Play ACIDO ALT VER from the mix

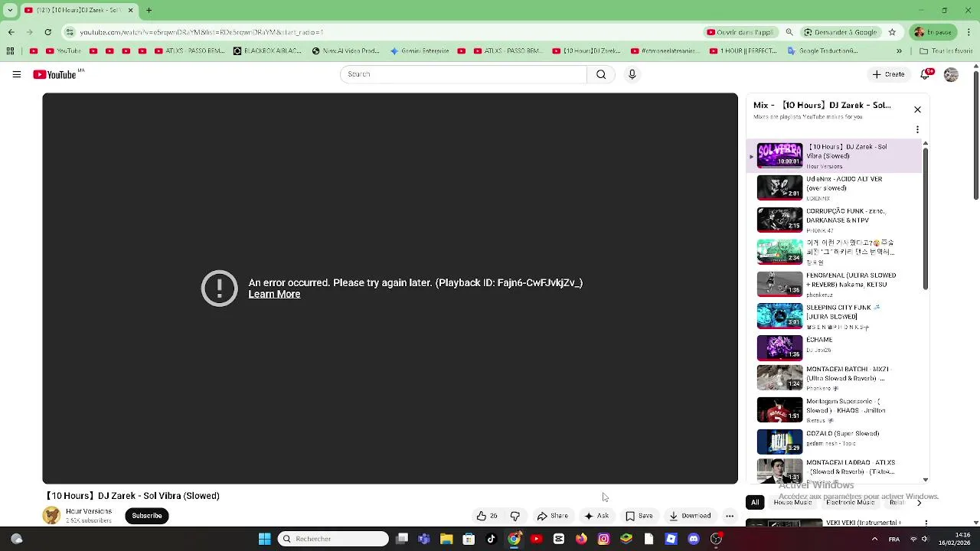point(835,187)
